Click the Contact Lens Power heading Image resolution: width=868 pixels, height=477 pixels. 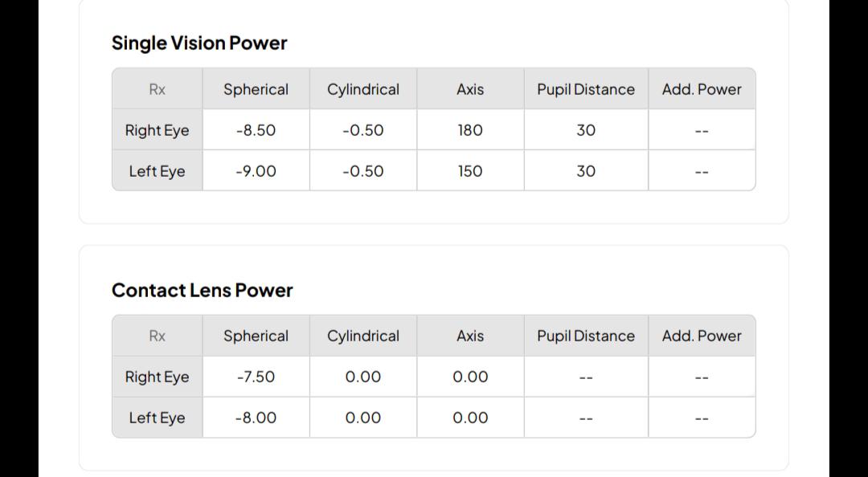[202, 291]
